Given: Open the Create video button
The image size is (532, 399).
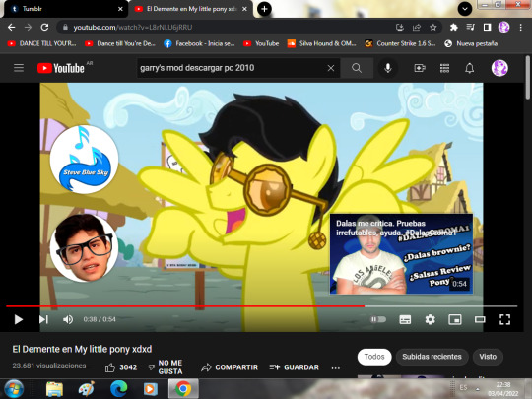Looking at the screenshot, I should pos(420,68).
